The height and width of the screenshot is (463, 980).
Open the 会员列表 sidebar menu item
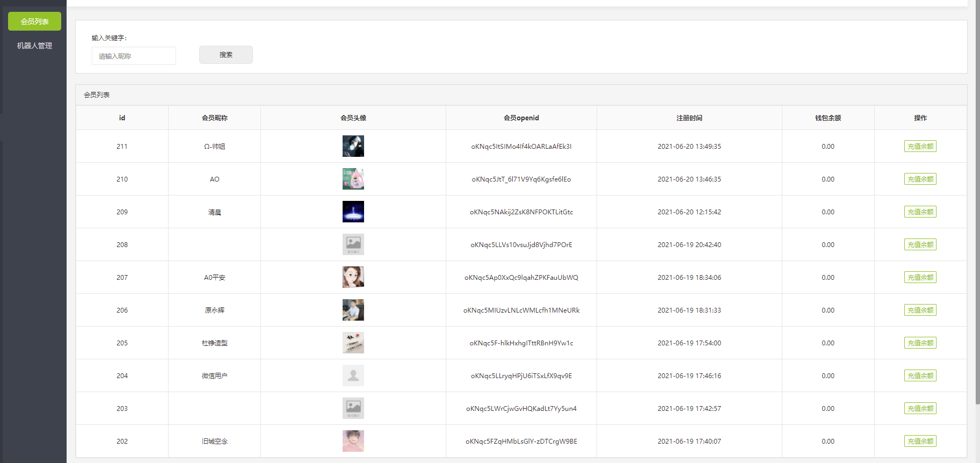34,21
